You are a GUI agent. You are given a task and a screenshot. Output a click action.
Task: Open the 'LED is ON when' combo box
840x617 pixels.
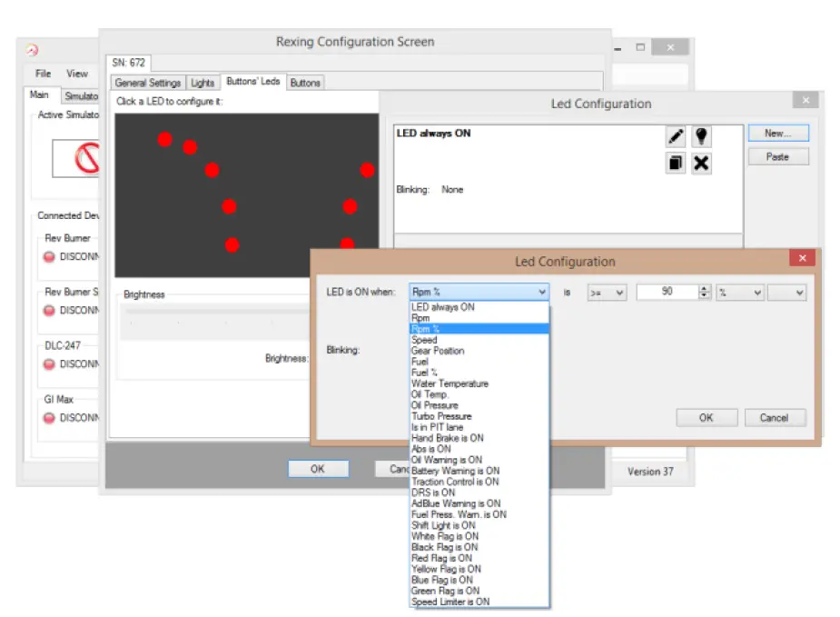[x=479, y=292]
